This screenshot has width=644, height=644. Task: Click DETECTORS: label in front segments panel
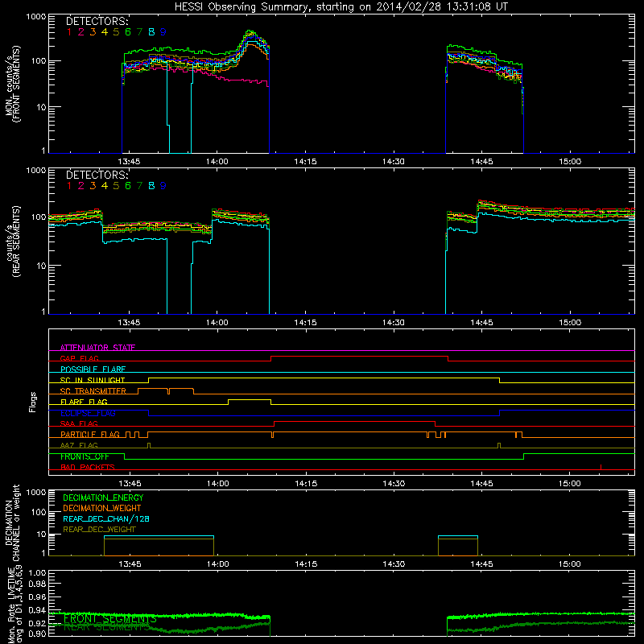click(x=97, y=22)
